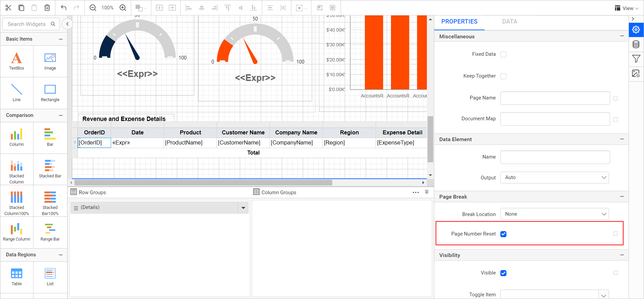Select the Column chart widget
Screen dimensions: 644x299
click(x=16, y=137)
